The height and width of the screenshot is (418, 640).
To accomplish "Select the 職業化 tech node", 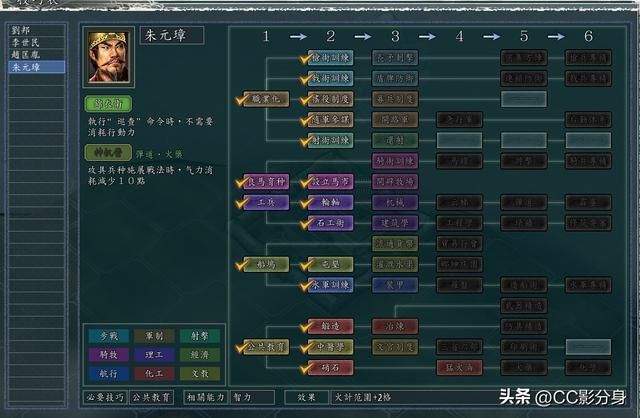I will coord(266,99).
